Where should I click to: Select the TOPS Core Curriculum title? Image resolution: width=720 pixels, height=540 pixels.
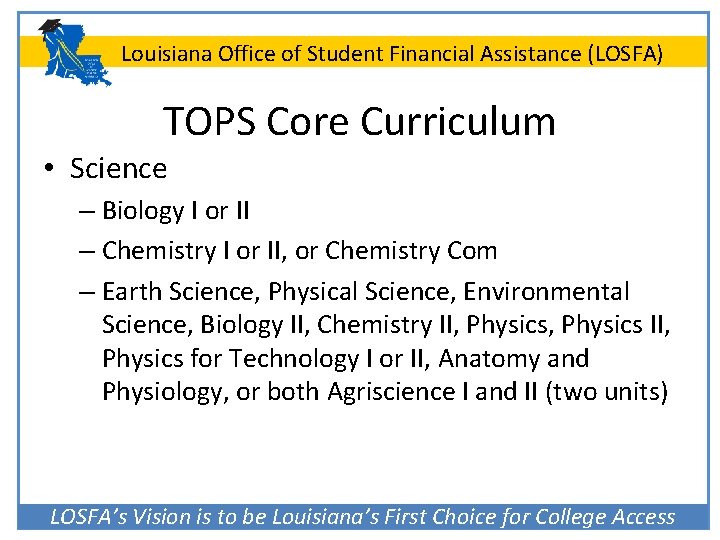tap(359, 121)
